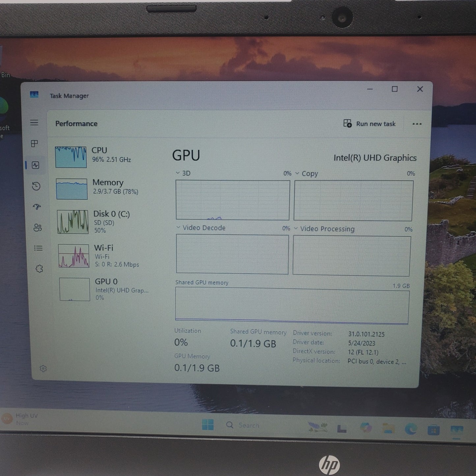The height and width of the screenshot is (476, 476).
Task: Click the GPU Memory 0.1/1.9 GB value
Action: [x=197, y=368]
